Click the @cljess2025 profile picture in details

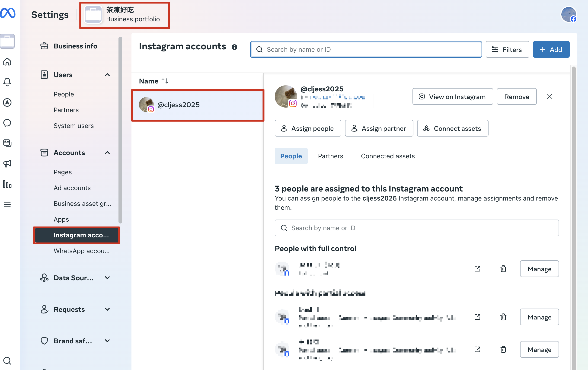point(286,96)
